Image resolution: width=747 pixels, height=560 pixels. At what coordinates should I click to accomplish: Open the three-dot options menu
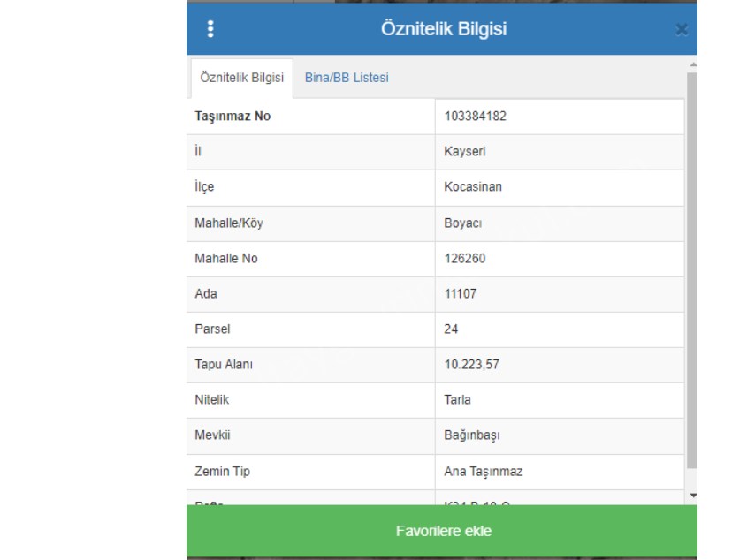(210, 29)
